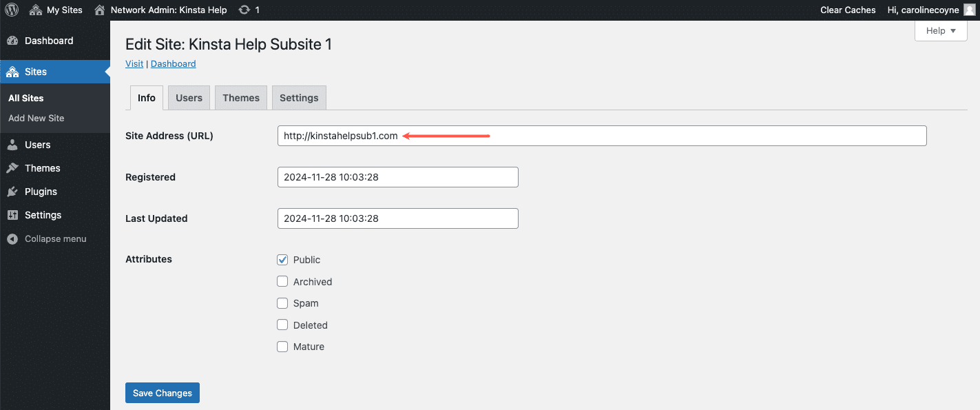Screen dimensions: 980x410
Task: Click the WordPress logo in admin bar
Action: (11, 10)
